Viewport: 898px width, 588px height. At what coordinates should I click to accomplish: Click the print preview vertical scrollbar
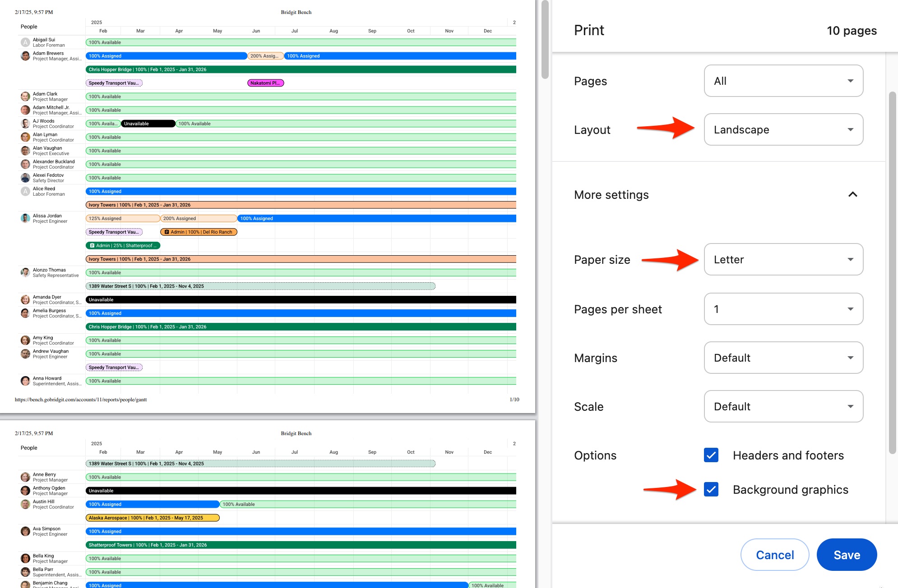pyautogui.click(x=545, y=41)
